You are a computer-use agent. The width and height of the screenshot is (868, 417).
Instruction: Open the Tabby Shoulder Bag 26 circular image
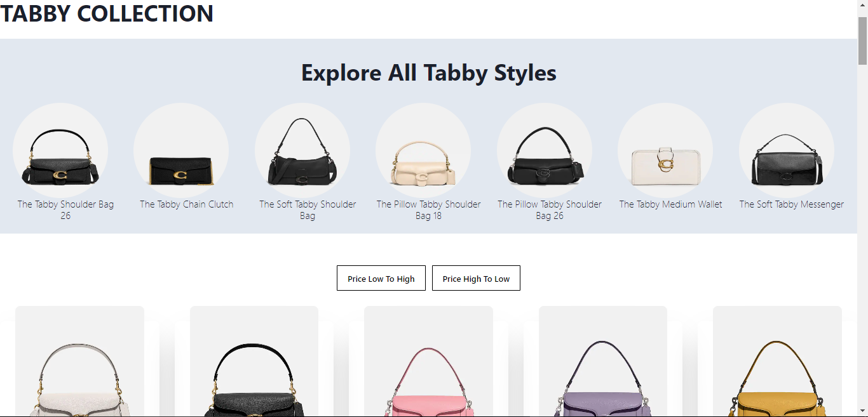60,150
